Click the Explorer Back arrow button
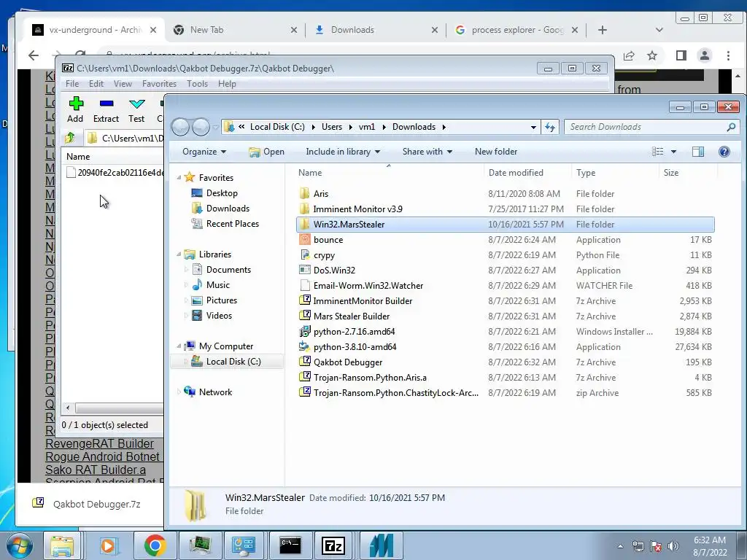The width and height of the screenshot is (747, 560). click(x=181, y=127)
